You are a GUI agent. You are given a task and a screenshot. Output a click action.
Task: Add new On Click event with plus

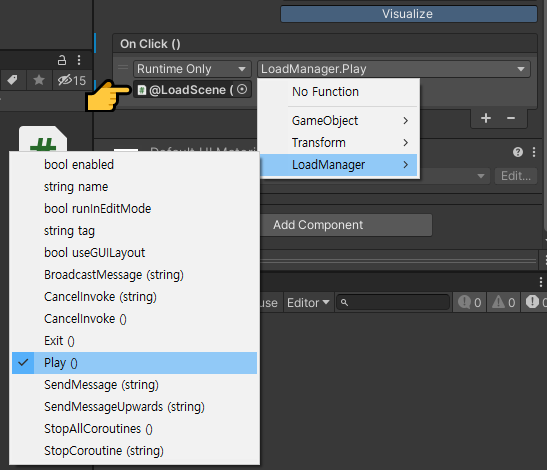pos(486,118)
